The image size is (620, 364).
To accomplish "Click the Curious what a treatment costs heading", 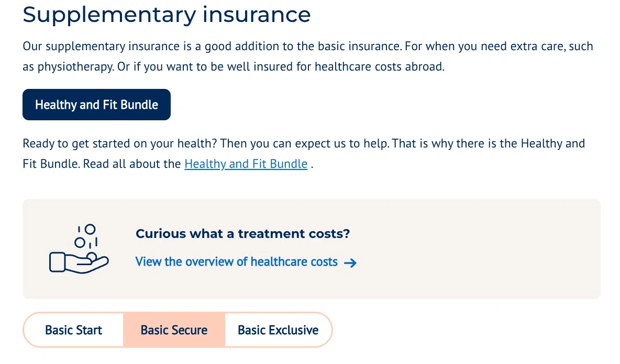I will 243,234.
